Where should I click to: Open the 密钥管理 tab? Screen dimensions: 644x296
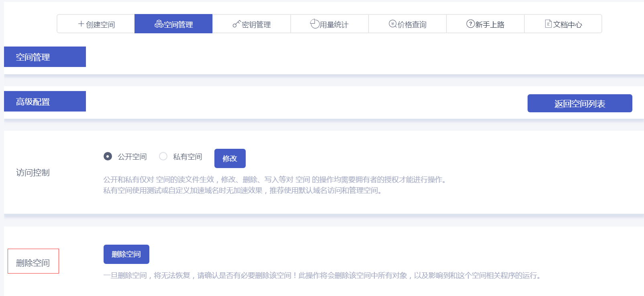tap(251, 24)
